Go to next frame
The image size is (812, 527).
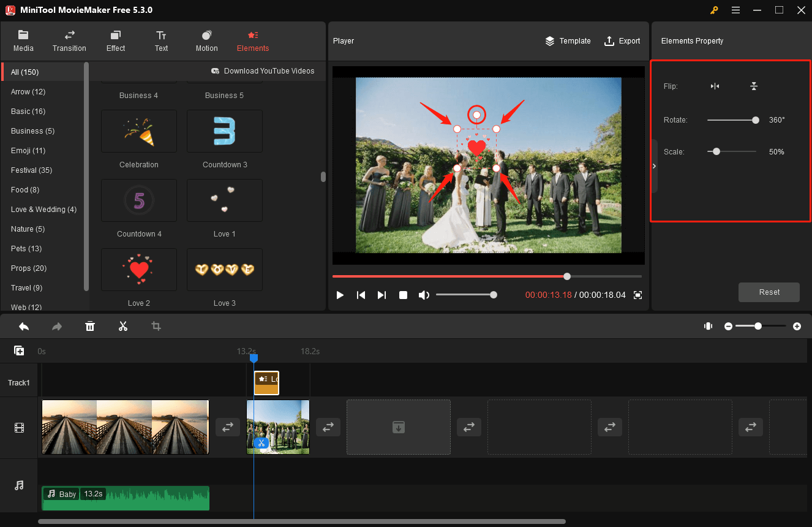coord(382,295)
